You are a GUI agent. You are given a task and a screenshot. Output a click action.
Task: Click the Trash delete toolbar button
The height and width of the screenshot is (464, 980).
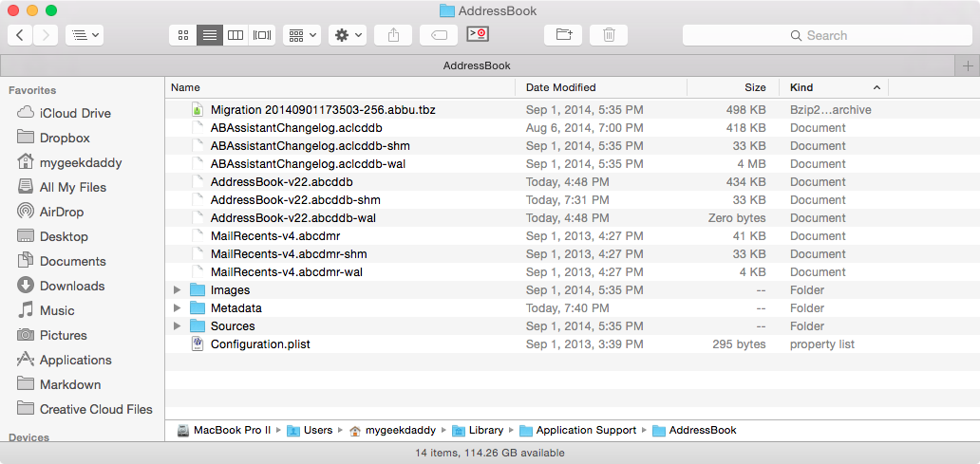pos(609,35)
